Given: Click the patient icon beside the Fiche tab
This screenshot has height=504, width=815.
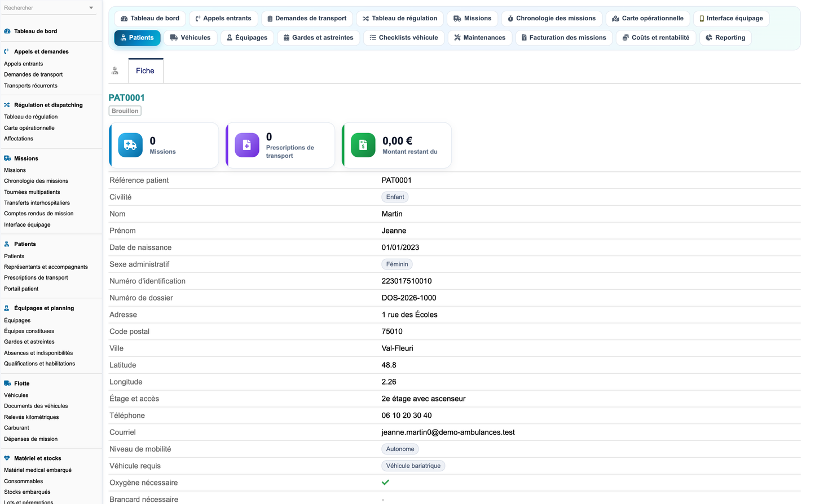Looking at the screenshot, I should tap(115, 71).
